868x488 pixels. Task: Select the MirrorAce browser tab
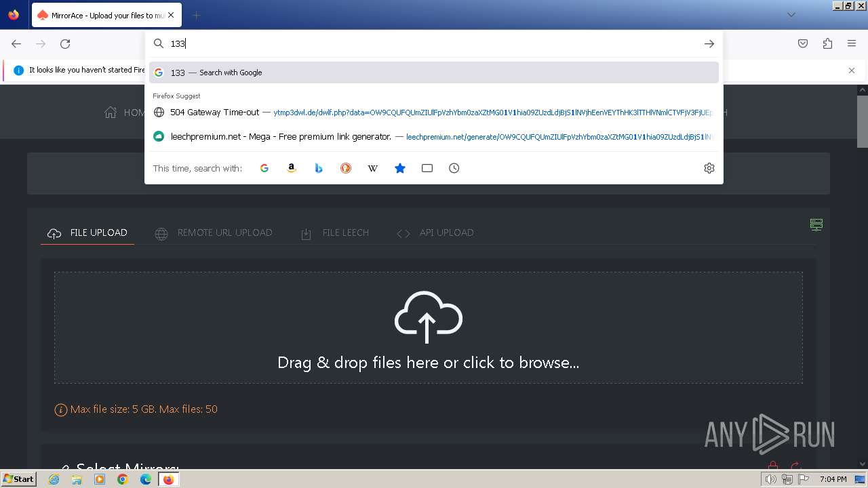tap(106, 15)
